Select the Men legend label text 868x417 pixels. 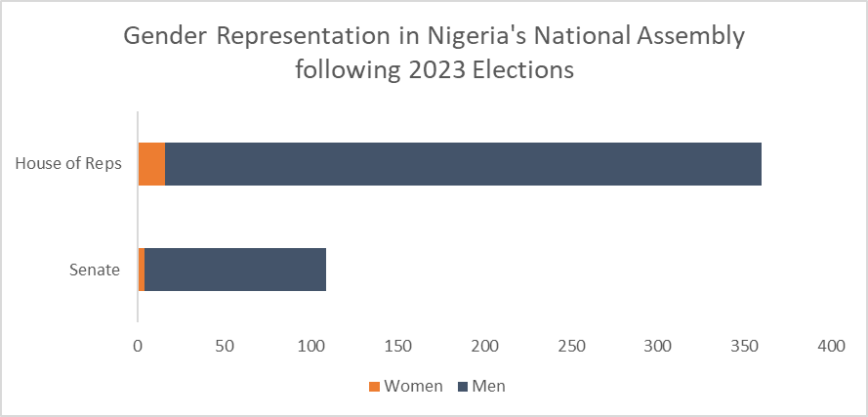pos(488,386)
